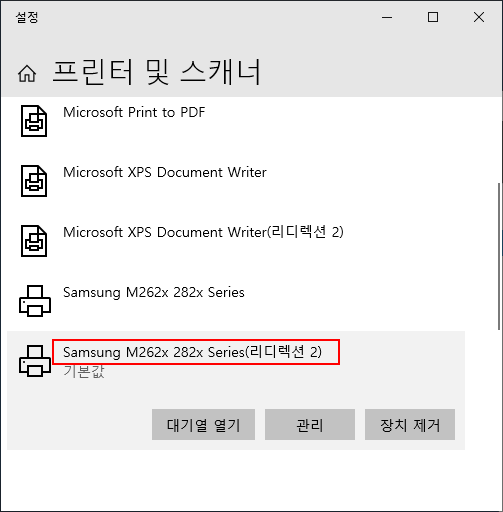Click the Microsoft XPS Document Writer icon
Image resolution: width=503 pixels, height=512 pixels.
[34, 181]
